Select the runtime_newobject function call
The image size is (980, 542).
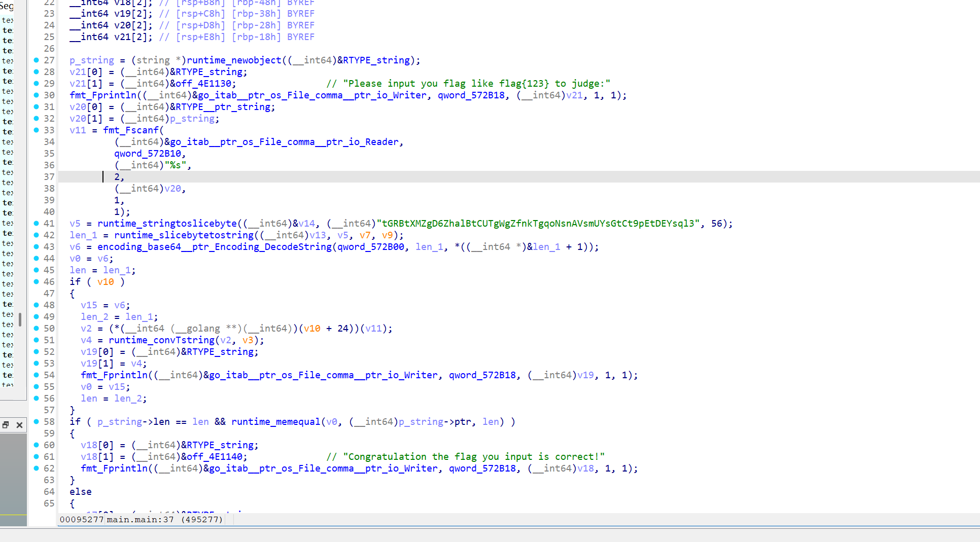tap(234, 60)
